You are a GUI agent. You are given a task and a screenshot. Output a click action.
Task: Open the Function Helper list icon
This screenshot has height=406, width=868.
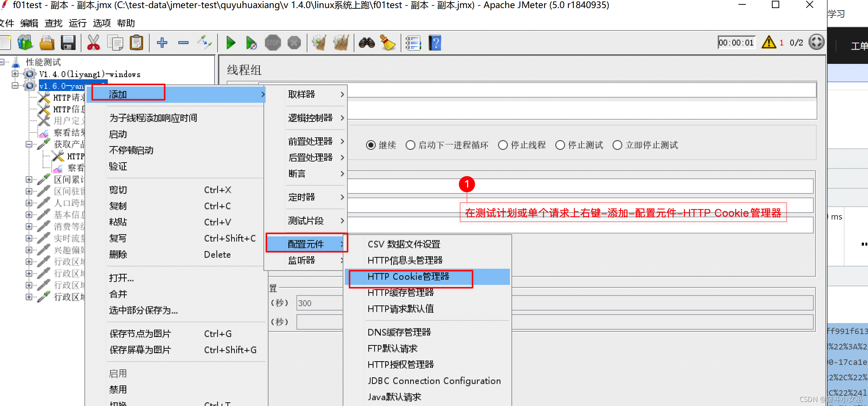(413, 43)
